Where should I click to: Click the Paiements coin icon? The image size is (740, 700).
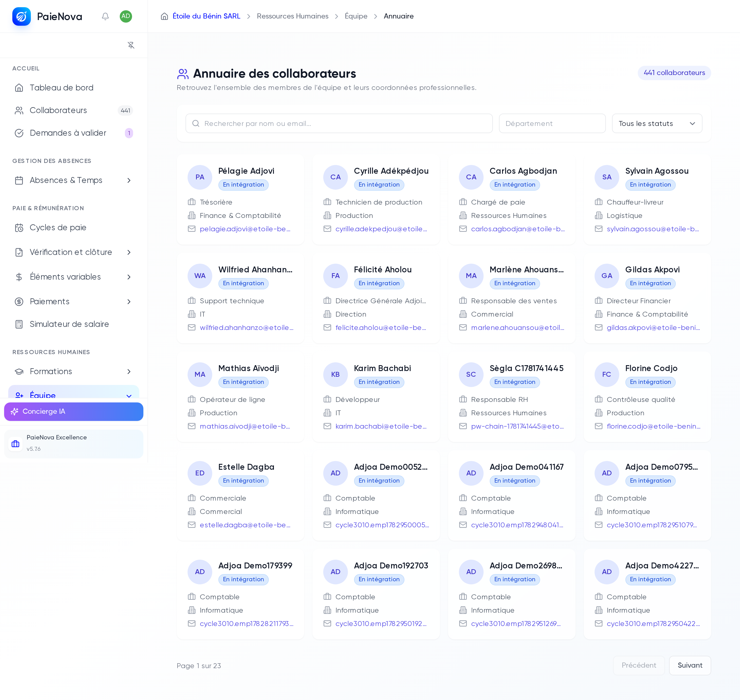19,302
